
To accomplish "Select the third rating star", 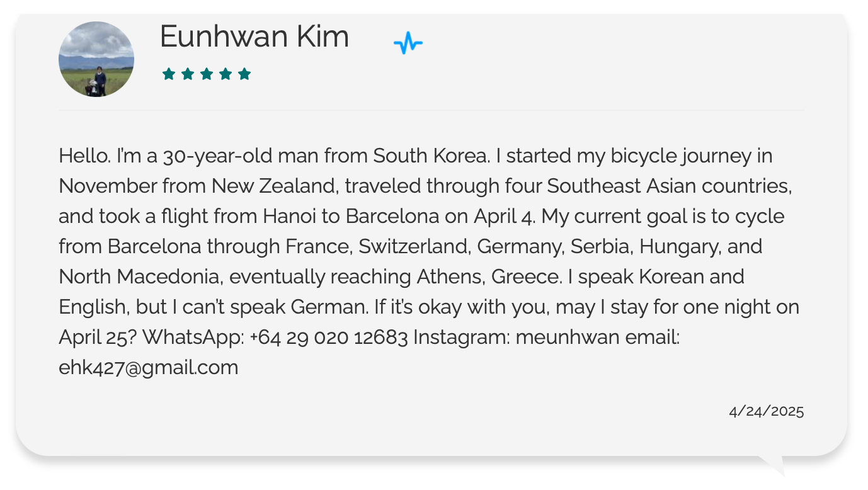I will click(x=207, y=74).
